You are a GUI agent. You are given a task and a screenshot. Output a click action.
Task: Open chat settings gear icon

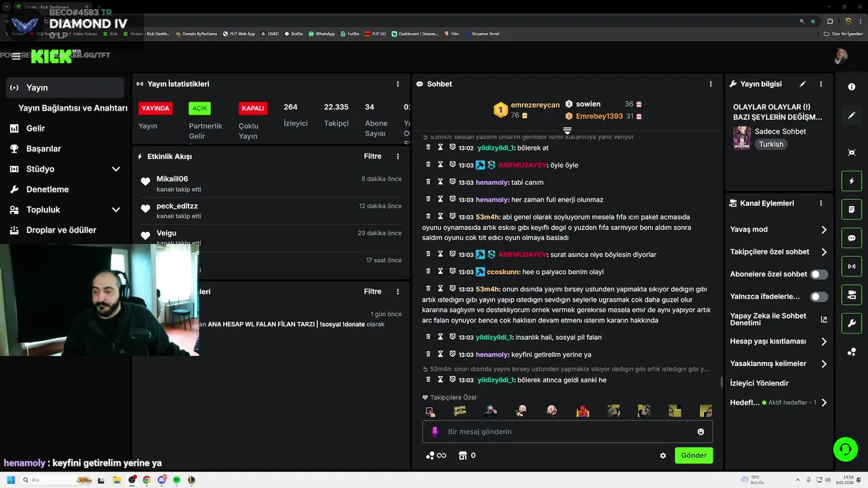(x=663, y=455)
